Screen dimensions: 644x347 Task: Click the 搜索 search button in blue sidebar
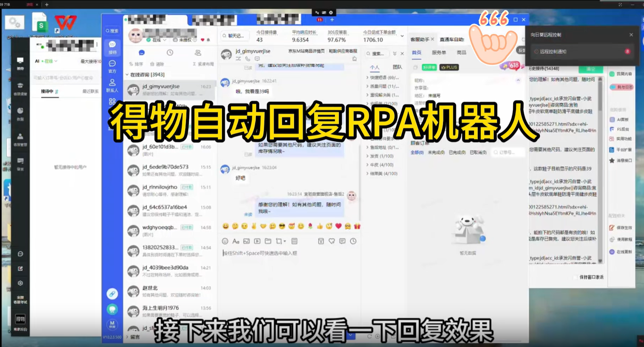coord(112,31)
